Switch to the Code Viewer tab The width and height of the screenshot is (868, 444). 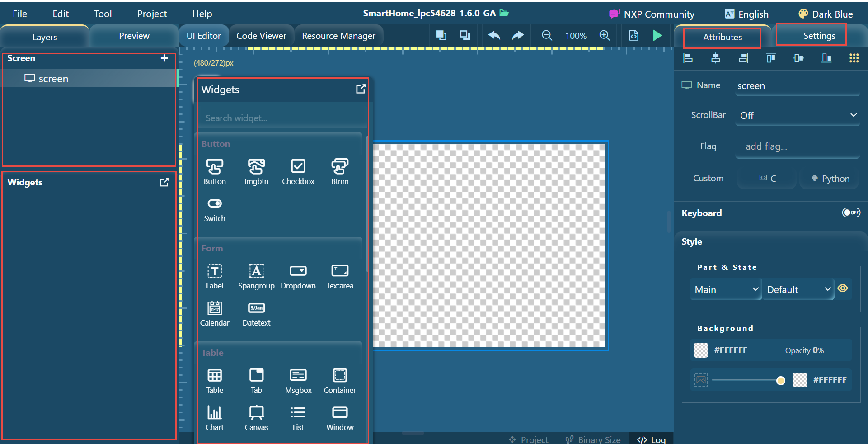pos(261,35)
